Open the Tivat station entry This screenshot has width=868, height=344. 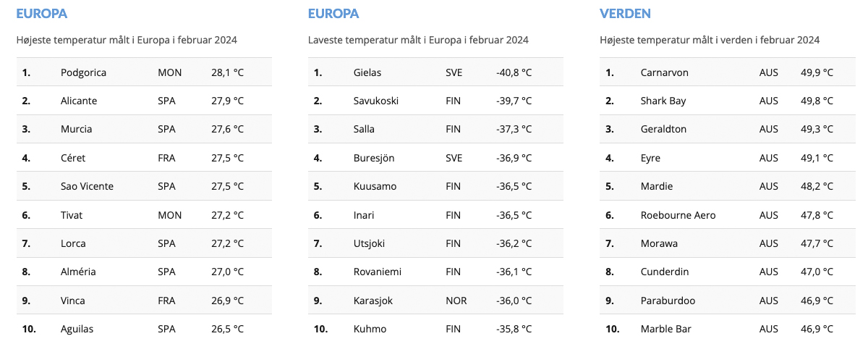point(73,215)
